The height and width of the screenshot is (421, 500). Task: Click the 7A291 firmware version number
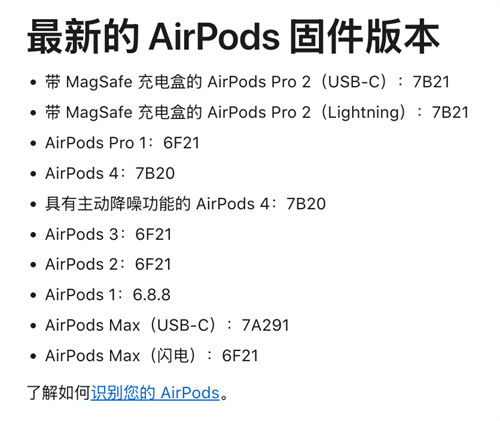(265, 325)
